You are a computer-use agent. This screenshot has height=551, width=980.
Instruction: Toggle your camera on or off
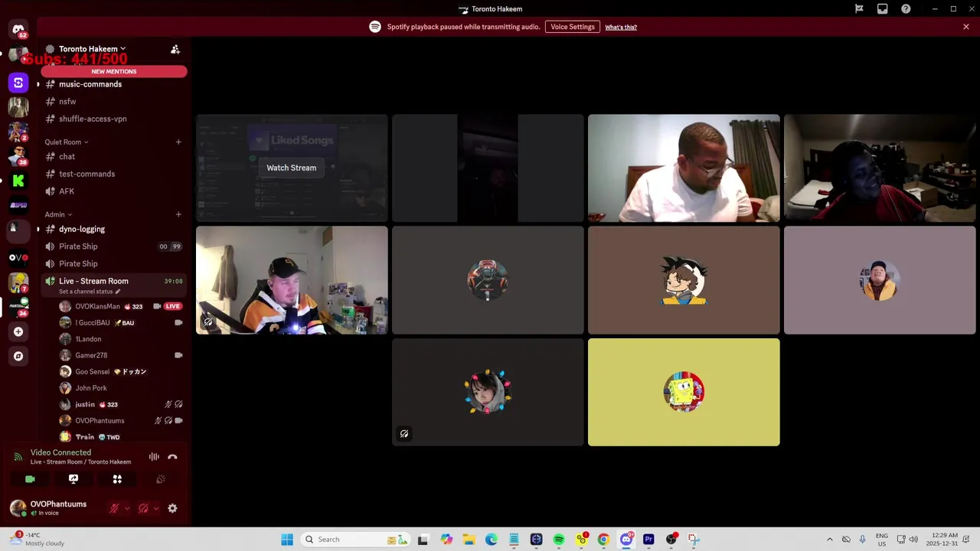pyautogui.click(x=30, y=479)
